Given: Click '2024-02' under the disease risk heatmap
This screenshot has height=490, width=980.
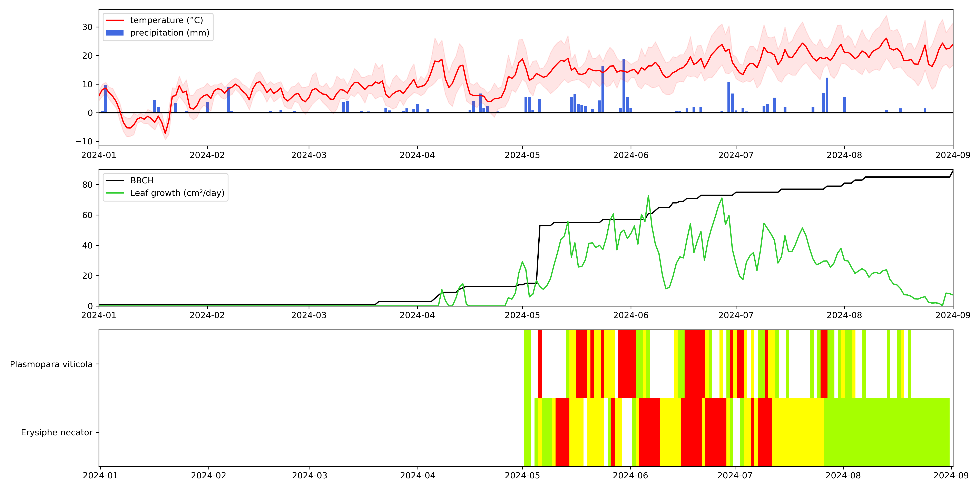Looking at the screenshot, I should 208,476.
